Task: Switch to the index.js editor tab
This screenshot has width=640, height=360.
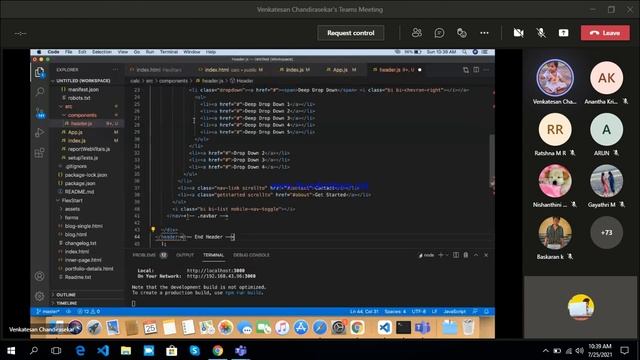Action: click(x=294, y=70)
